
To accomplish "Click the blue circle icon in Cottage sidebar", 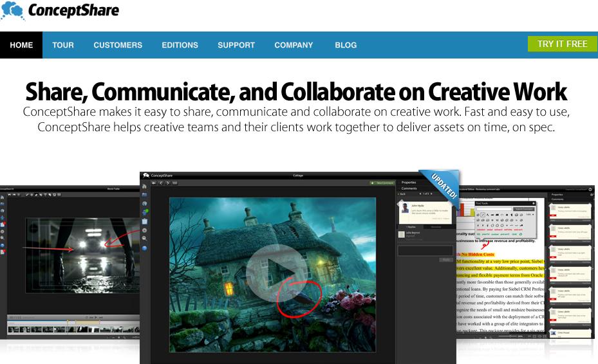I will click(145, 248).
